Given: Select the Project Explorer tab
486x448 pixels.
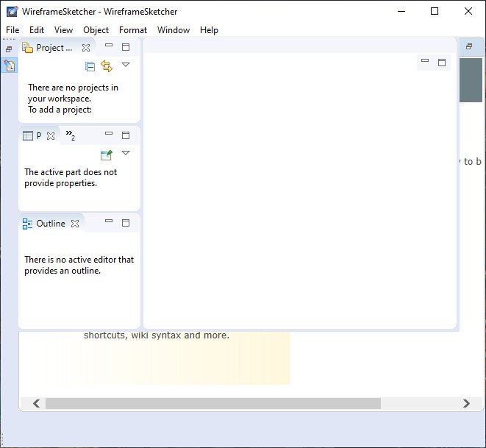Looking at the screenshot, I should 49,48.
